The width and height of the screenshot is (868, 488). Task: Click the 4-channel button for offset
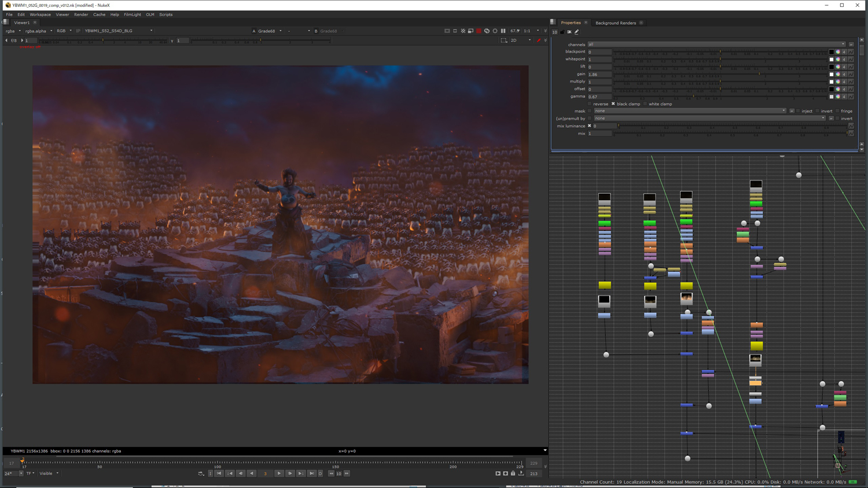tap(844, 89)
